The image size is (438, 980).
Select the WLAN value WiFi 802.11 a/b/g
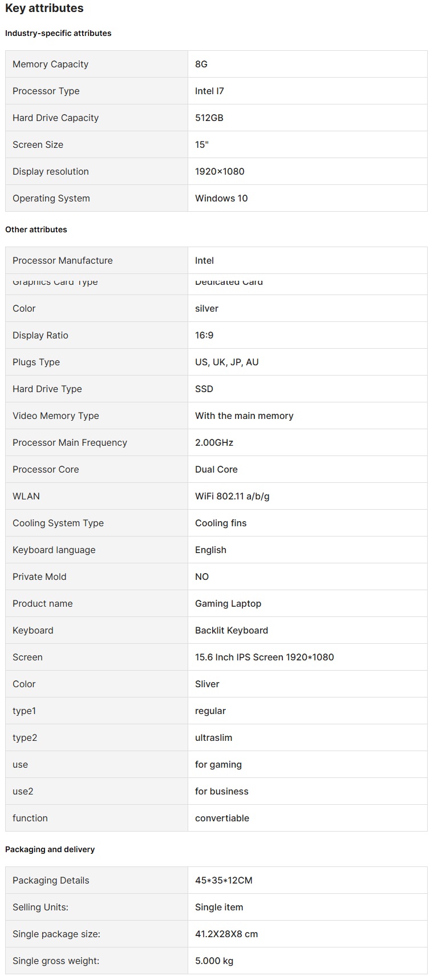232,496
